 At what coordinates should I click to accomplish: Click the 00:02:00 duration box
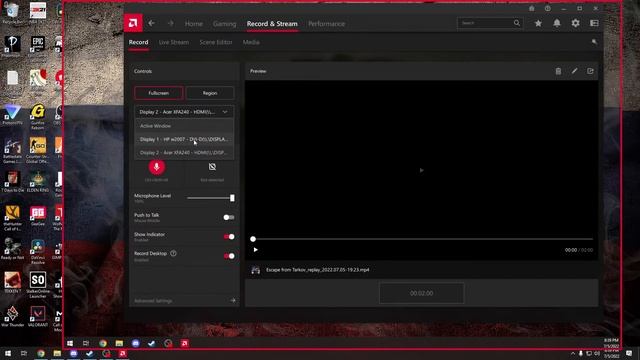tap(422, 293)
